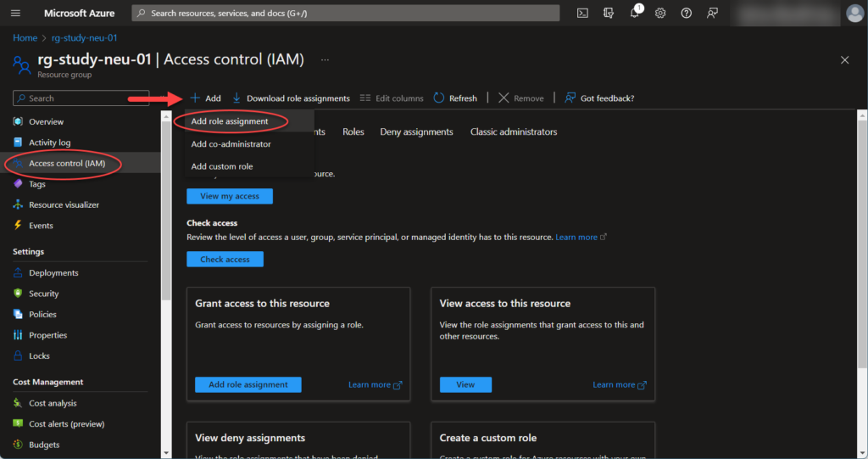Click the Activity log icon in the sidebar
The width and height of the screenshot is (868, 459).
click(x=18, y=143)
